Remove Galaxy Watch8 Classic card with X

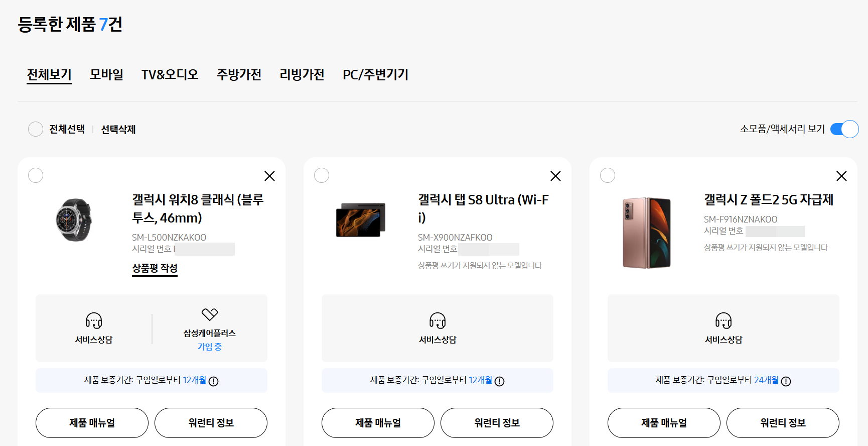[x=269, y=176]
